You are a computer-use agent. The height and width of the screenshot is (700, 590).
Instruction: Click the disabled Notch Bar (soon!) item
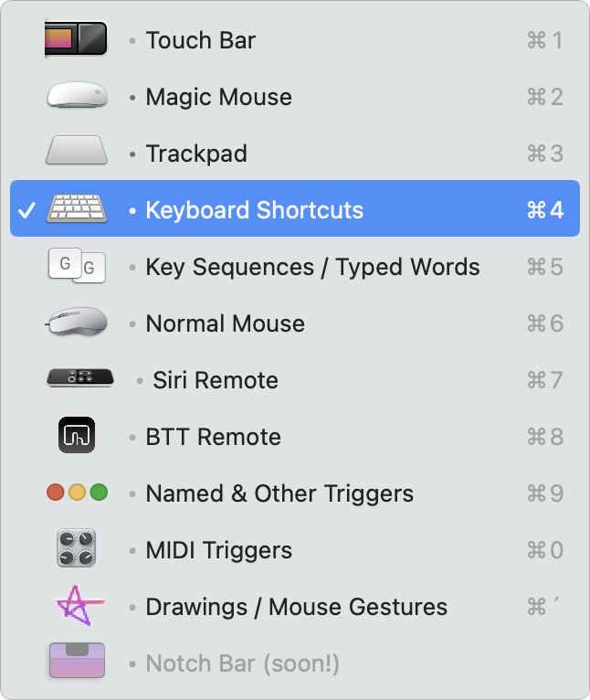(x=295, y=663)
